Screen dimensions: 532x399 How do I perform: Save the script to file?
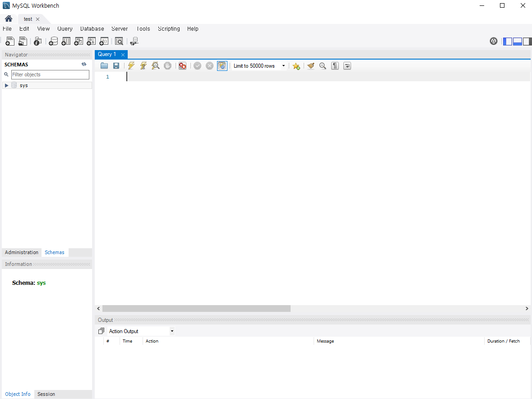coord(116,66)
